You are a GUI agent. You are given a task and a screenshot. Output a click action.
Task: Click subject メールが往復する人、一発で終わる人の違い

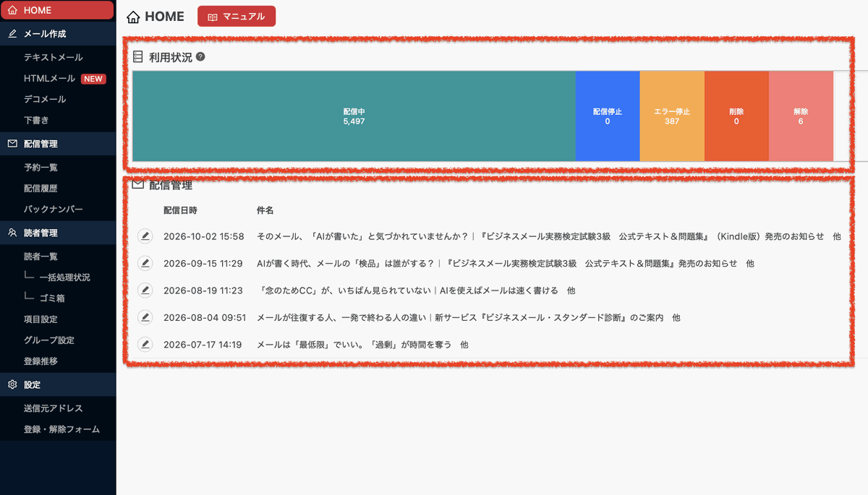[x=341, y=317]
